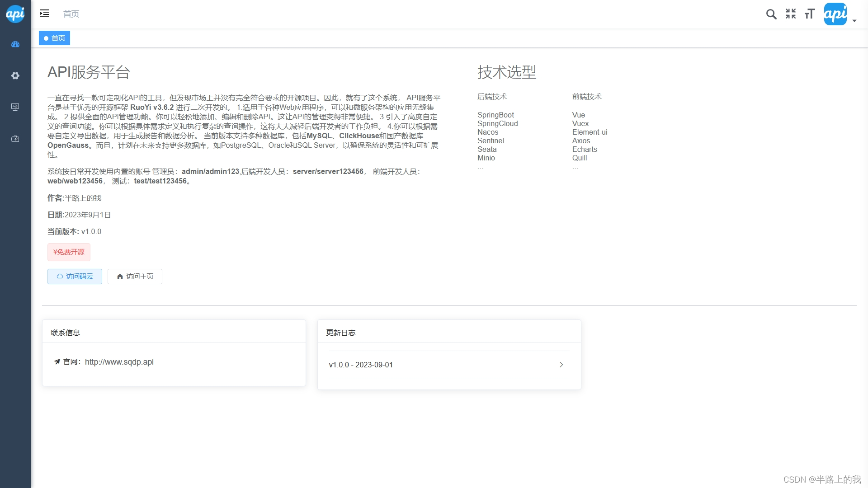
Task: Open the monitor chart sidebar icon
Action: pos(15,107)
